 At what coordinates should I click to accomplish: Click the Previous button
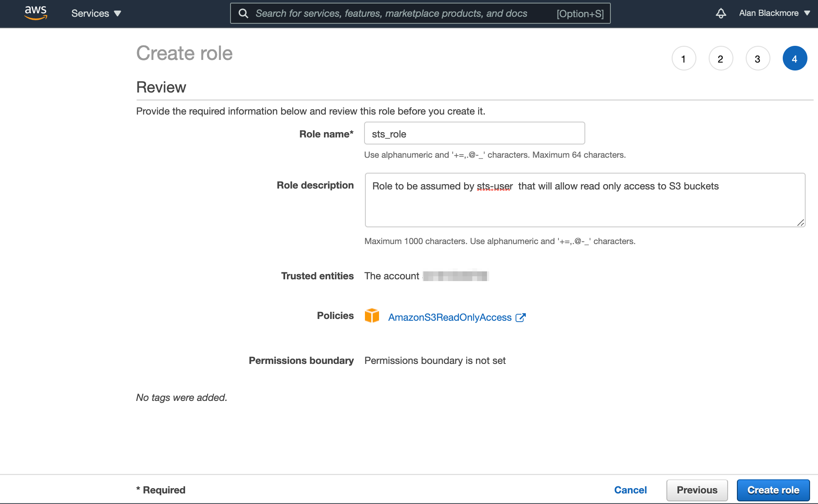point(697,489)
